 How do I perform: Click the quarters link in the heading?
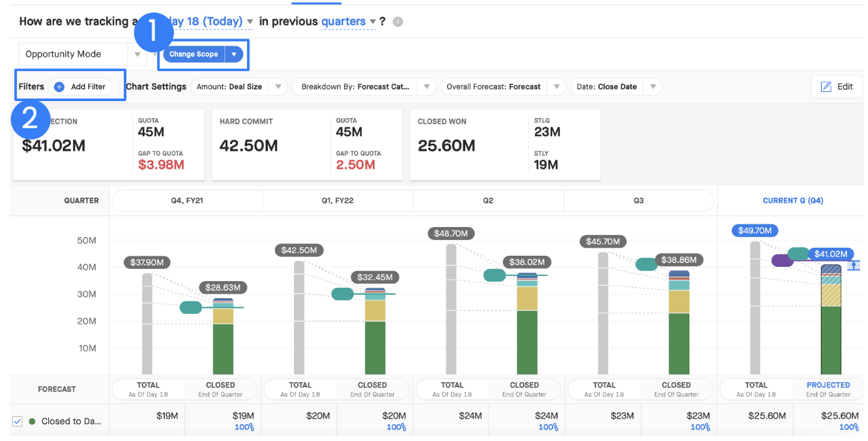[x=343, y=22]
